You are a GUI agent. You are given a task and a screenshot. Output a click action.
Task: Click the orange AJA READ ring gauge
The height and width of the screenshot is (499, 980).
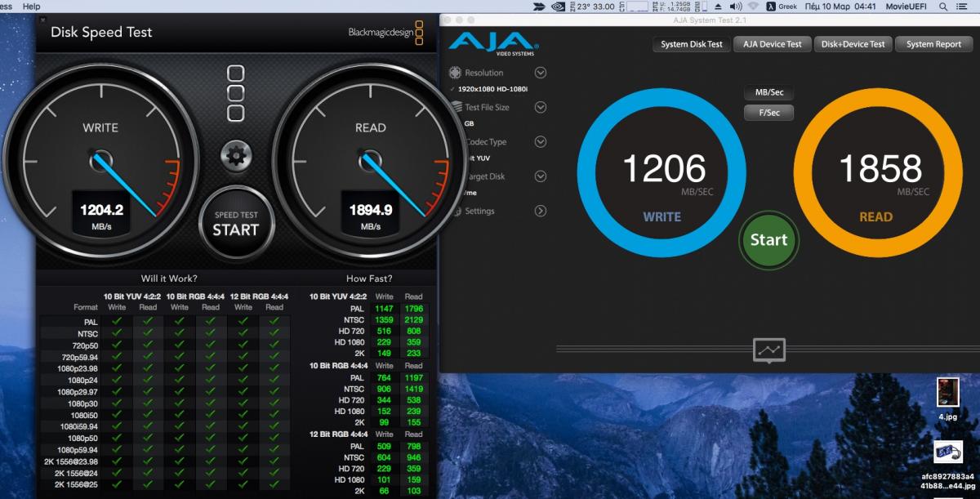880,172
